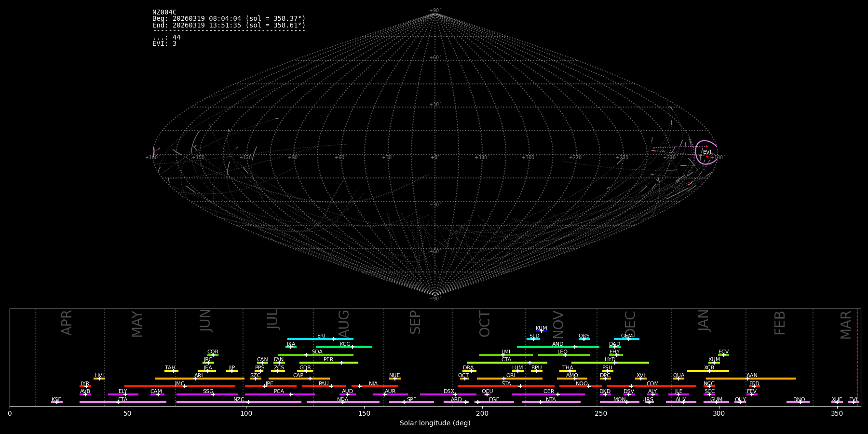Click the AUR shower label
The width and height of the screenshot is (868, 434).
pos(390,392)
